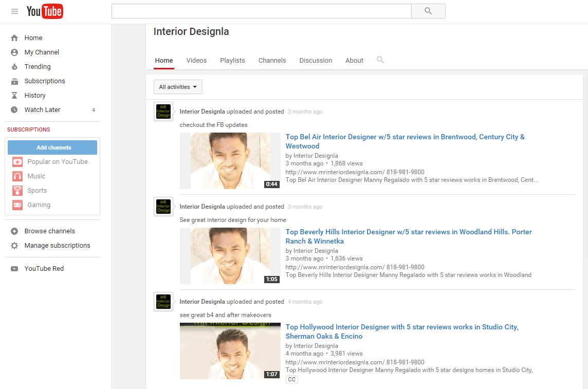Click the '4 months ago' post timestamp
Image resolution: width=588 pixels, height=389 pixels.
click(305, 302)
